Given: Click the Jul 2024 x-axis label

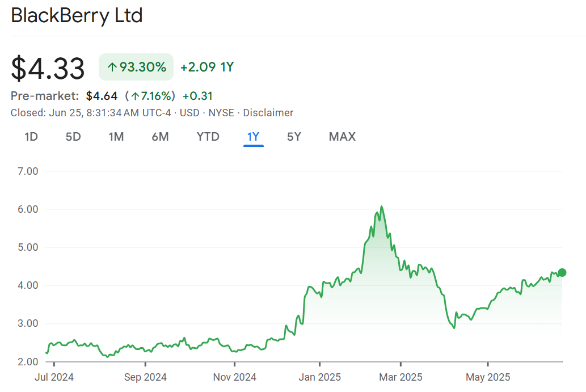Looking at the screenshot, I should click(54, 377).
